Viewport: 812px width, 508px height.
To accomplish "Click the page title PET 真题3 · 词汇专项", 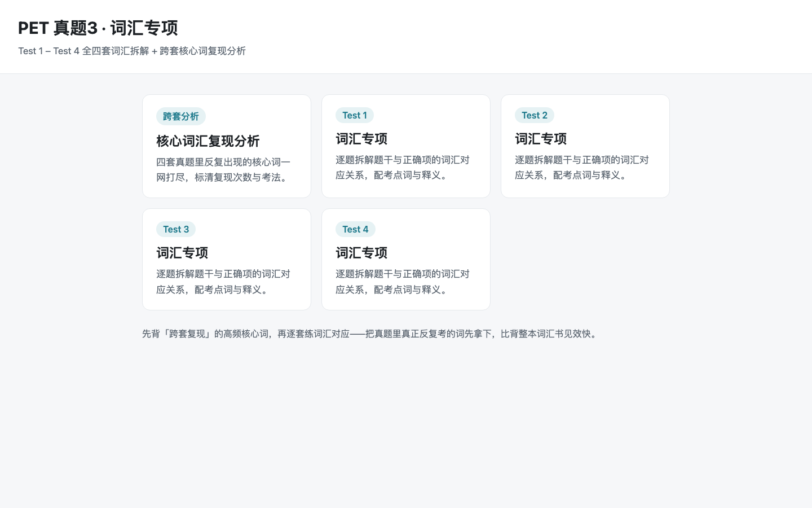I will click(98, 28).
